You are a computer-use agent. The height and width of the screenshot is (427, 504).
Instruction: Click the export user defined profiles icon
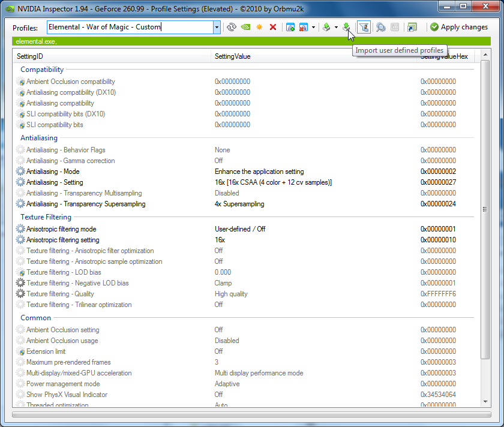(326, 27)
